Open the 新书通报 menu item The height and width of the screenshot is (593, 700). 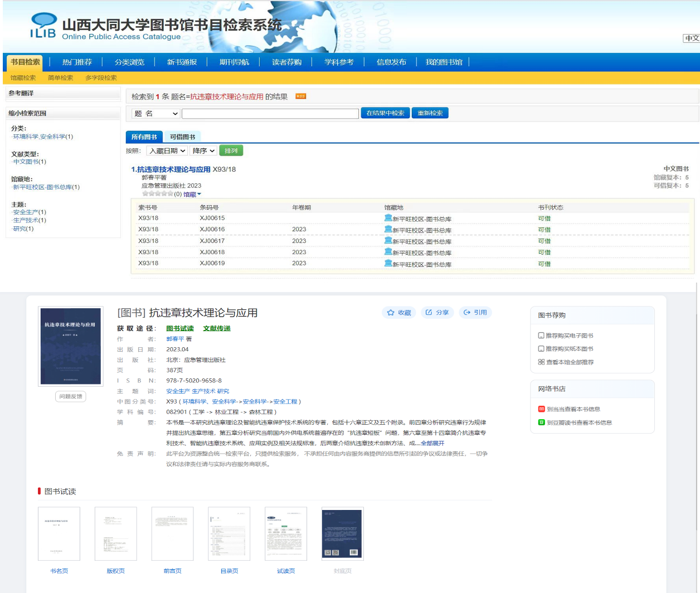pos(182,62)
